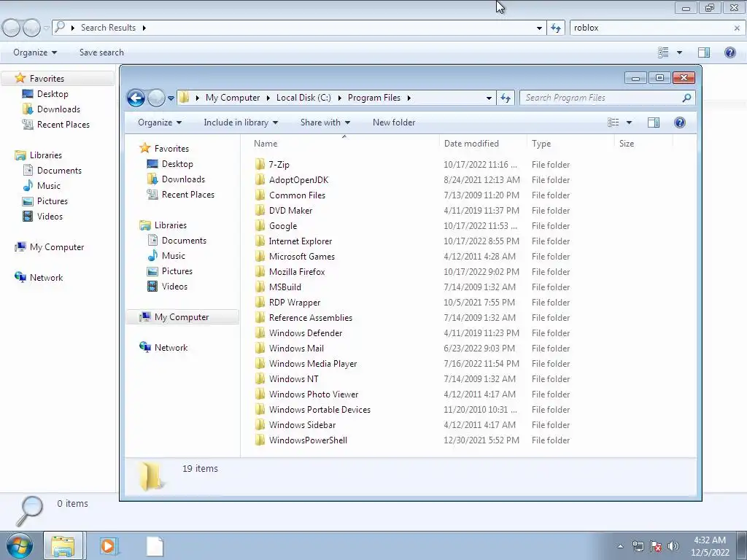Select the Common Files folder
The image size is (747, 560).
coord(297,195)
